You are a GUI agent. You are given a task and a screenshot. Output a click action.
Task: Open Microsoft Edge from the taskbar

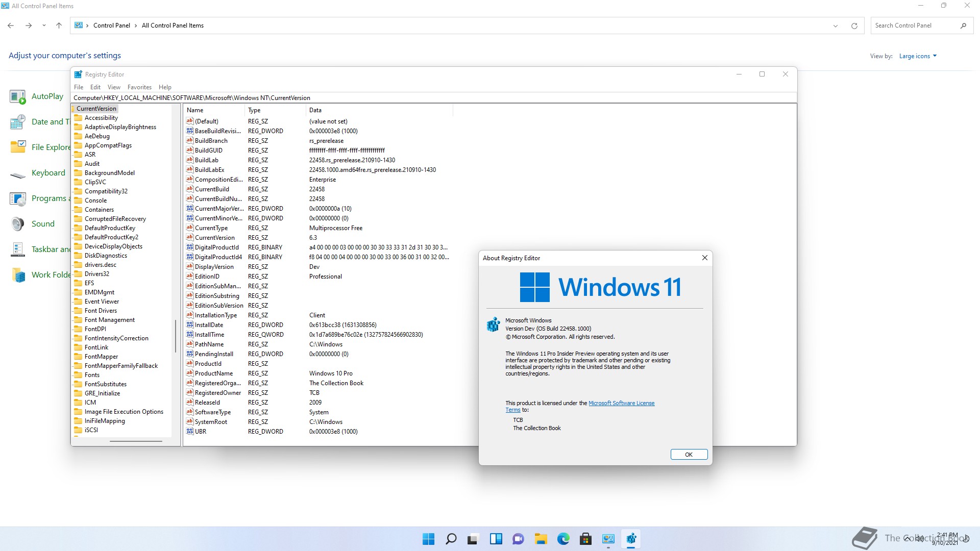(x=563, y=539)
